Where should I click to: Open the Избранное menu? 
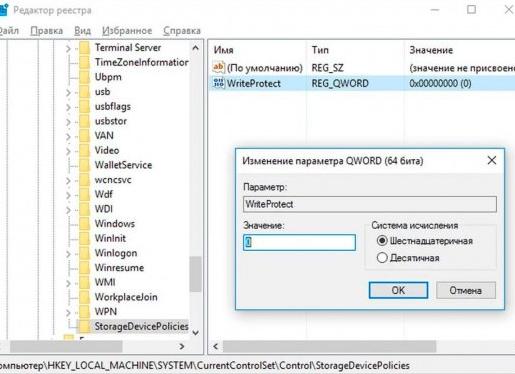tap(127, 31)
